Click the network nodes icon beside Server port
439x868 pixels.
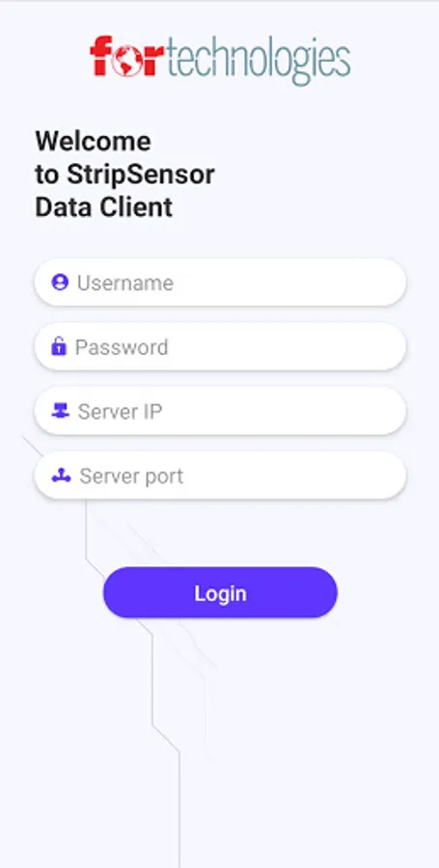tap(61, 475)
